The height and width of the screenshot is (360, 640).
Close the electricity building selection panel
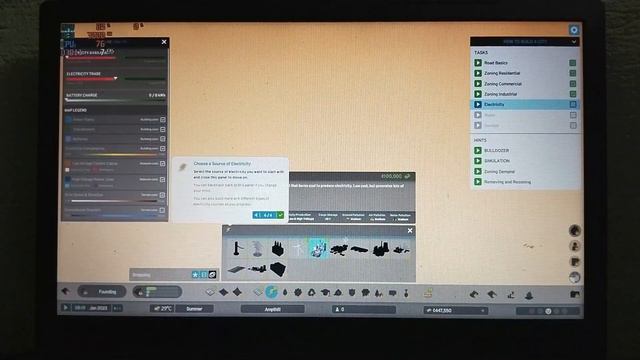[410, 231]
